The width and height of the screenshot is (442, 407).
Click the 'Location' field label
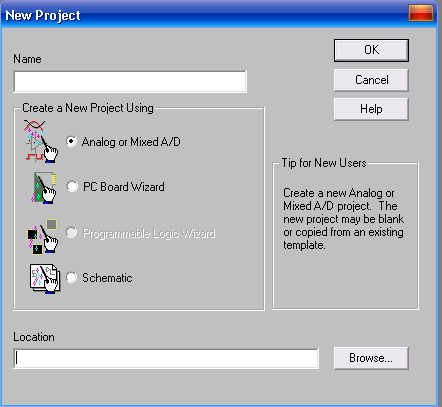pyautogui.click(x=34, y=337)
